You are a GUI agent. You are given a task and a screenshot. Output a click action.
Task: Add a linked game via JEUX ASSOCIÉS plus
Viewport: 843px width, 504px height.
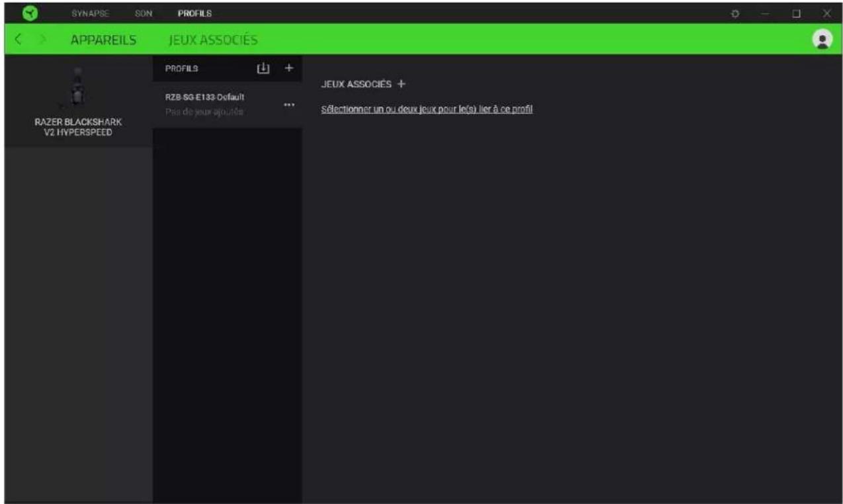401,84
